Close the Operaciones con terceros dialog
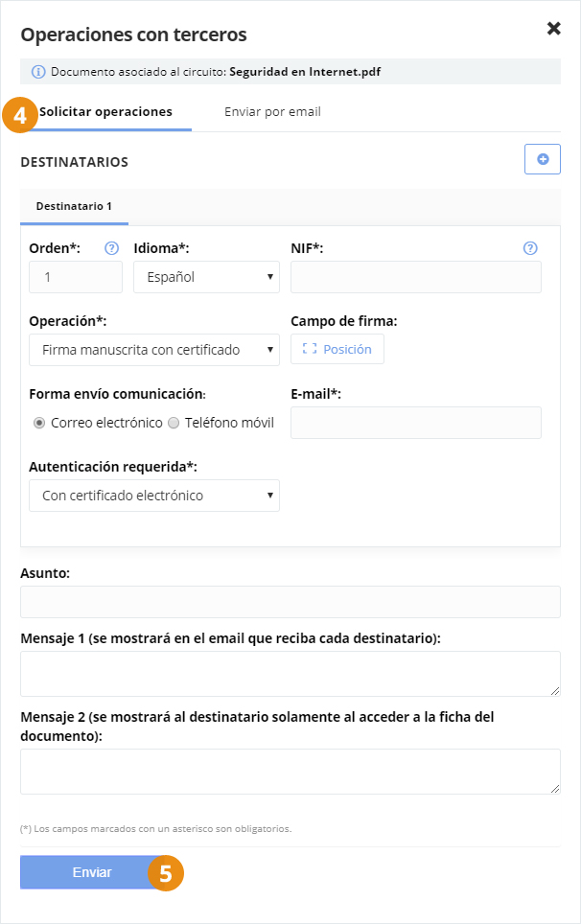Viewport: 581px width, 924px height. point(553,29)
